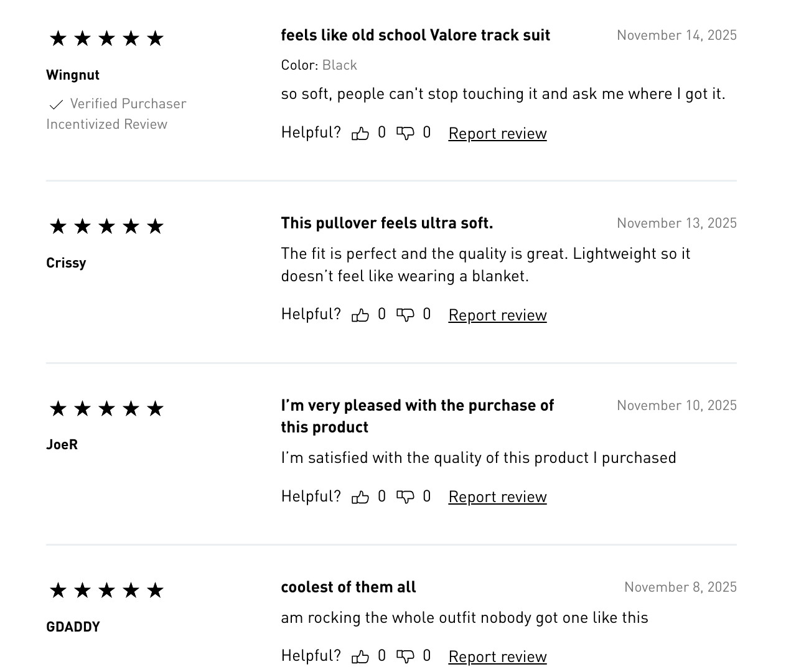Mark Crissy's review as helpful
Viewport: 786px width, 672px height.
tap(360, 315)
